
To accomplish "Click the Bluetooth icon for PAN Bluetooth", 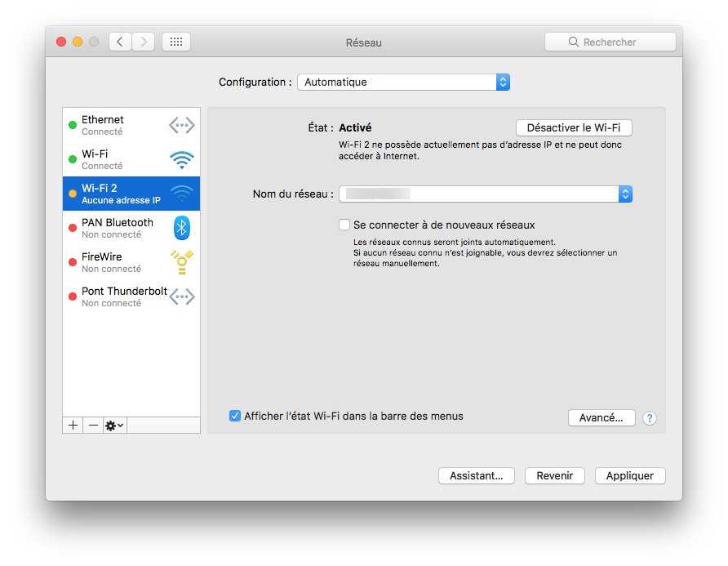I will [x=181, y=228].
